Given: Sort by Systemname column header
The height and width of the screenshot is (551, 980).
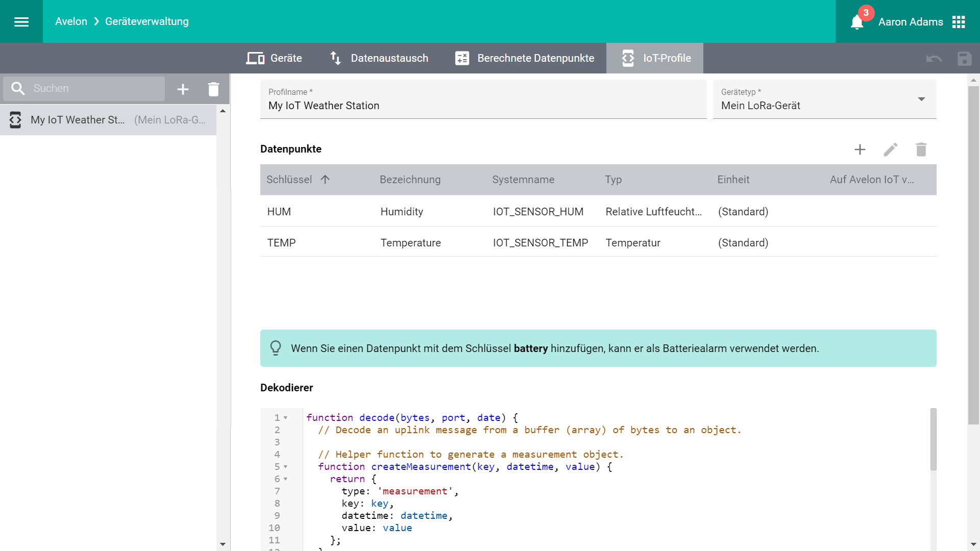Looking at the screenshot, I should tap(523, 180).
